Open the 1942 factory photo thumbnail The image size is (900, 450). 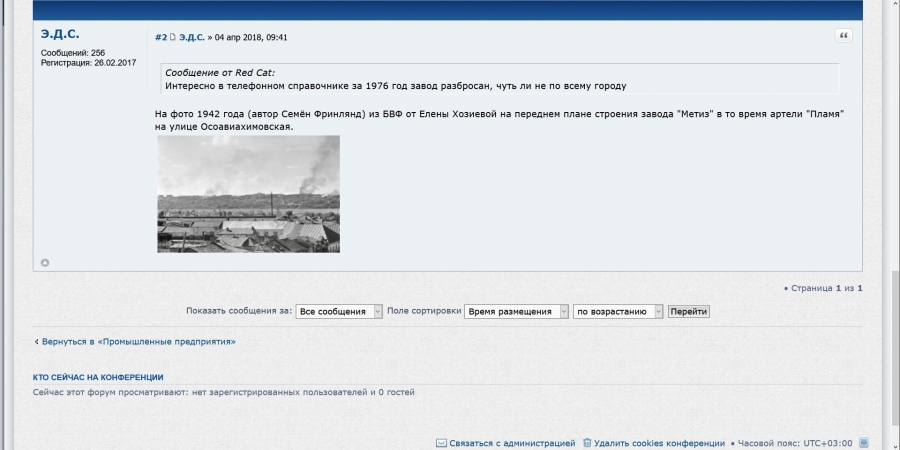248,194
